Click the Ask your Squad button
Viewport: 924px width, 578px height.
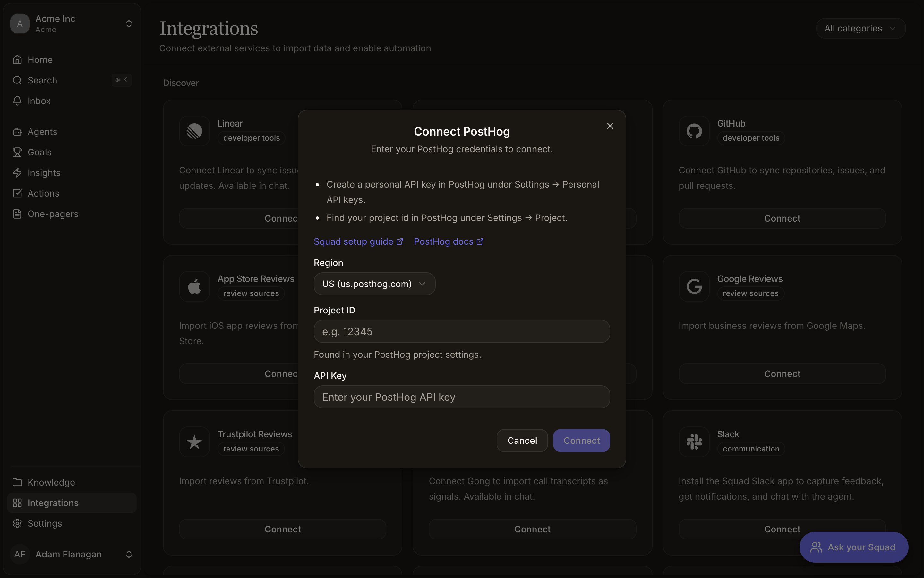[854, 547]
